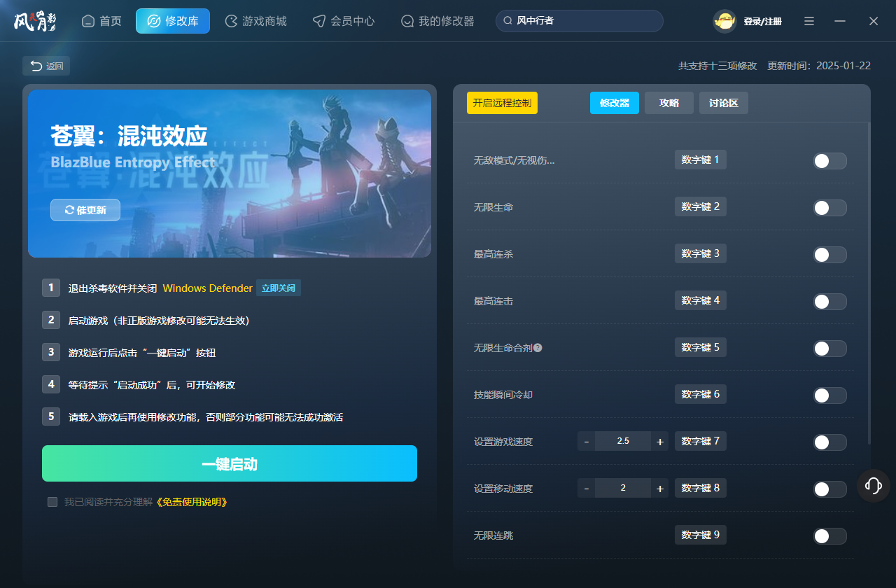Click the user avatar icon

[x=724, y=21]
